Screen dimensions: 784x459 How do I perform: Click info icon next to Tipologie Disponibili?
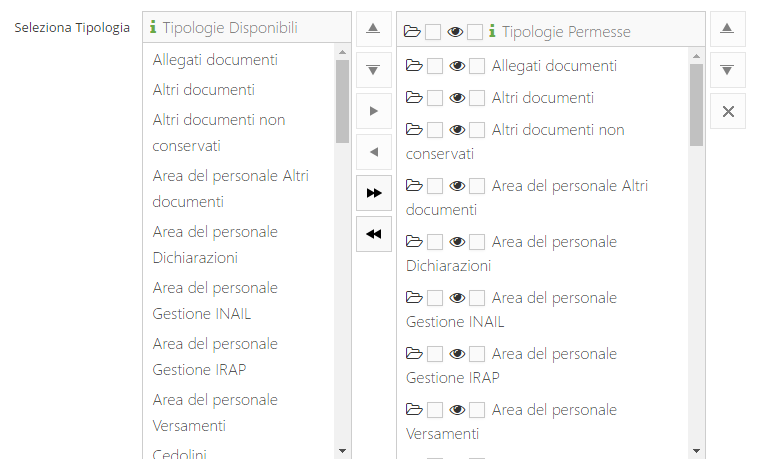click(153, 27)
